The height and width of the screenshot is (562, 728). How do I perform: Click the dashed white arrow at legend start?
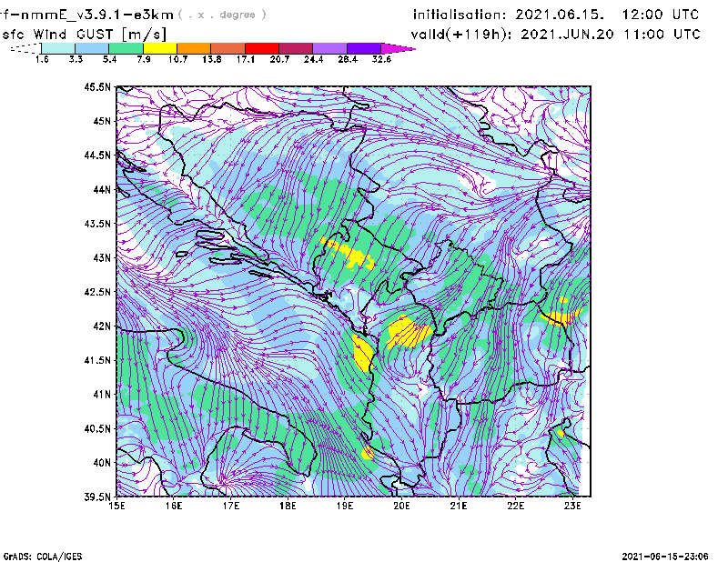click(x=25, y=48)
